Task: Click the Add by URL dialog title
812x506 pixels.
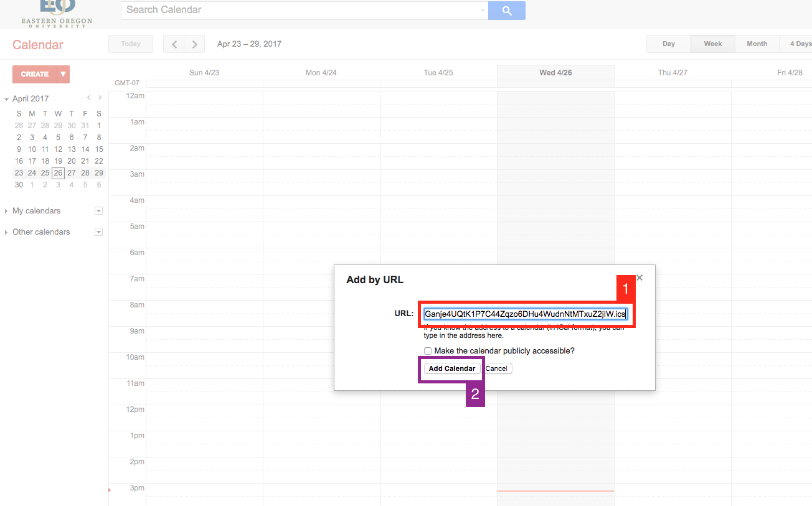Action: tap(375, 280)
